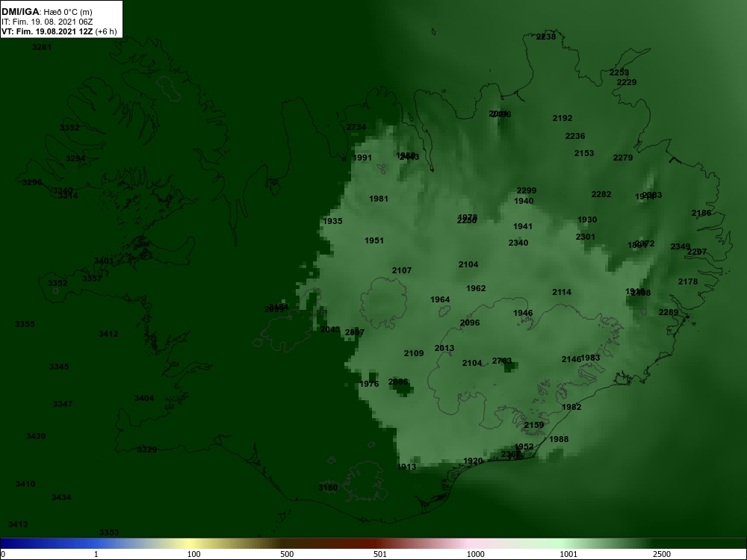Screen dimensions: 747x560
Task: Click the 3412 value label
Action: click(x=108, y=334)
